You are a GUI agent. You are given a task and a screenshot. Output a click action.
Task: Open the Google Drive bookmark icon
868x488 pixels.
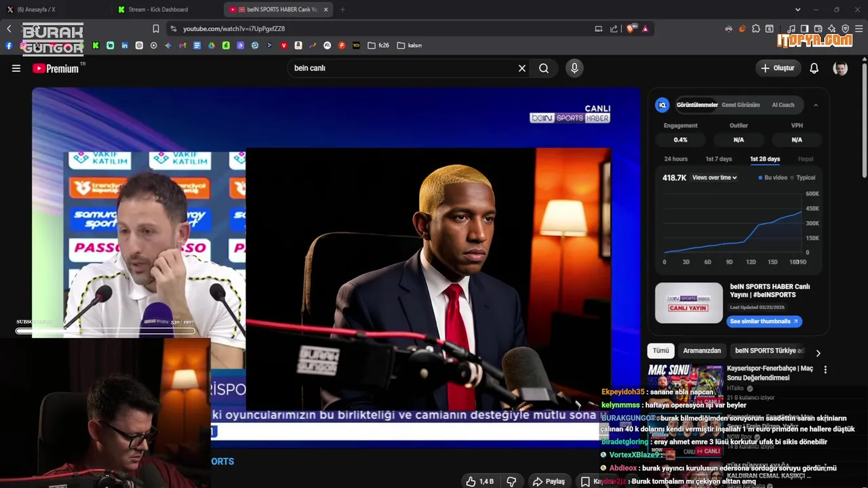point(212,45)
